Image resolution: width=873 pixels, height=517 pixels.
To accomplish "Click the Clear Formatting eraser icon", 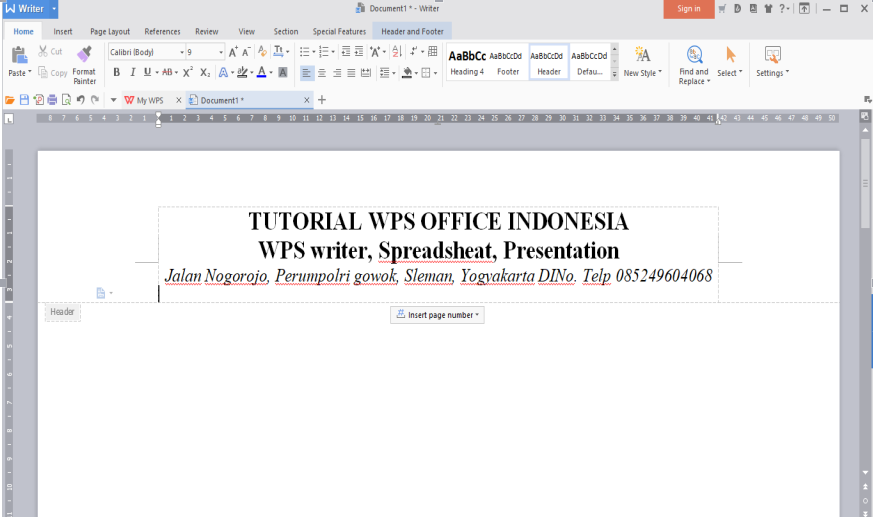I will [262, 52].
